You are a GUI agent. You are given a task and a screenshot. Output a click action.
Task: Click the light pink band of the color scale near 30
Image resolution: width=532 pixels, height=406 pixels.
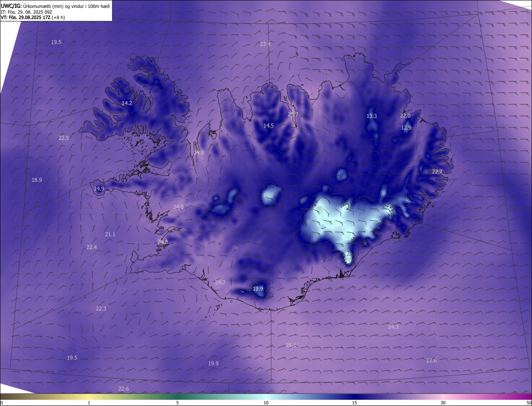tap(443, 396)
